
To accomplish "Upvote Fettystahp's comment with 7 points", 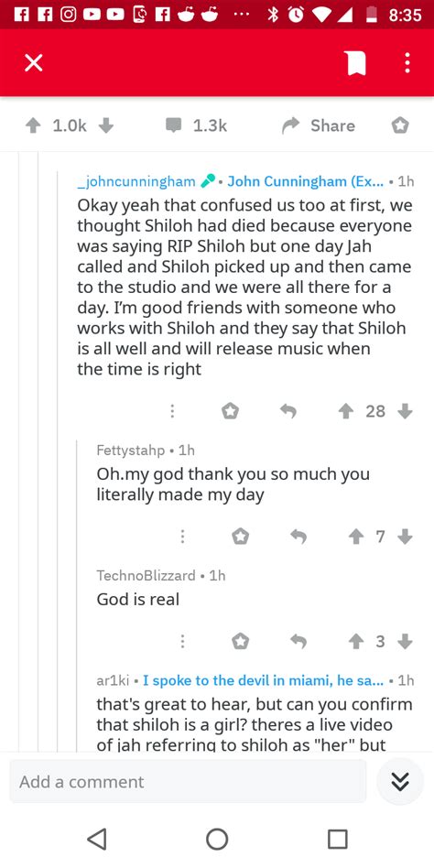I will tap(356, 536).
